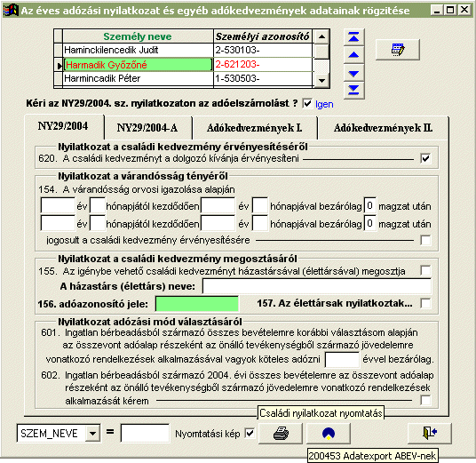
Task: Check box 602 alkalmazását kérem
Action: (x=425, y=400)
